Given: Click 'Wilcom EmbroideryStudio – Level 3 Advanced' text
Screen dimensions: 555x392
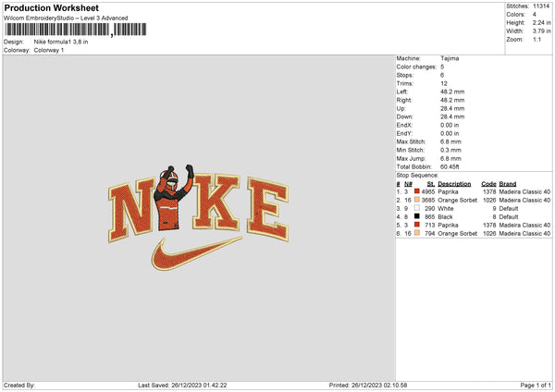Looking at the screenshot, I should pos(66,18).
